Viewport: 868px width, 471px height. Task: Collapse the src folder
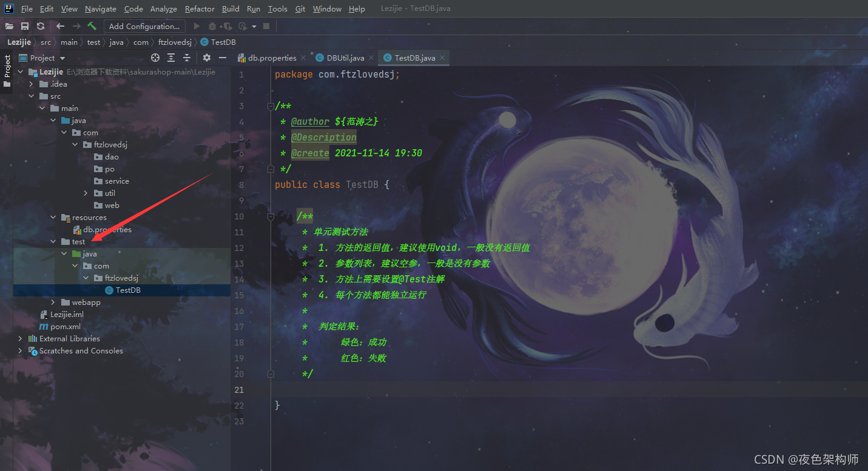tap(32, 96)
